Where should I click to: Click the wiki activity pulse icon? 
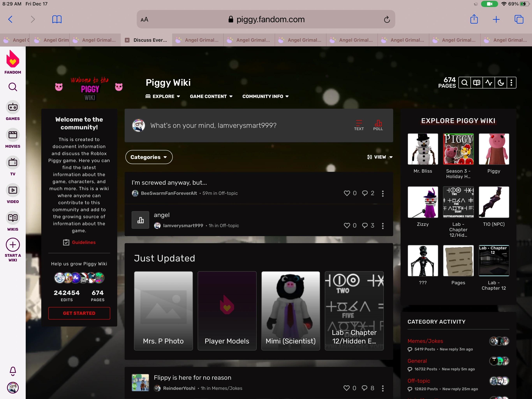click(x=488, y=83)
